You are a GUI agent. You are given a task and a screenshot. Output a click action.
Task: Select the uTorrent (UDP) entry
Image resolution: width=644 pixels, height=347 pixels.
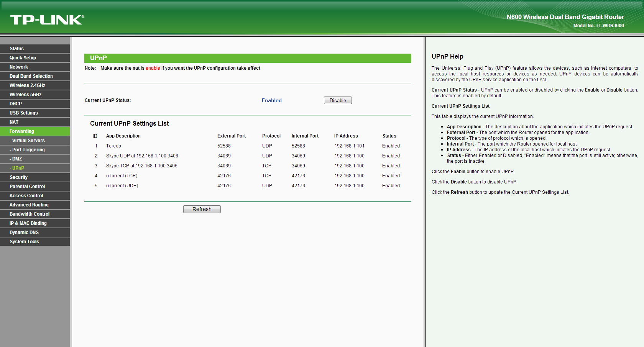[x=122, y=186]
